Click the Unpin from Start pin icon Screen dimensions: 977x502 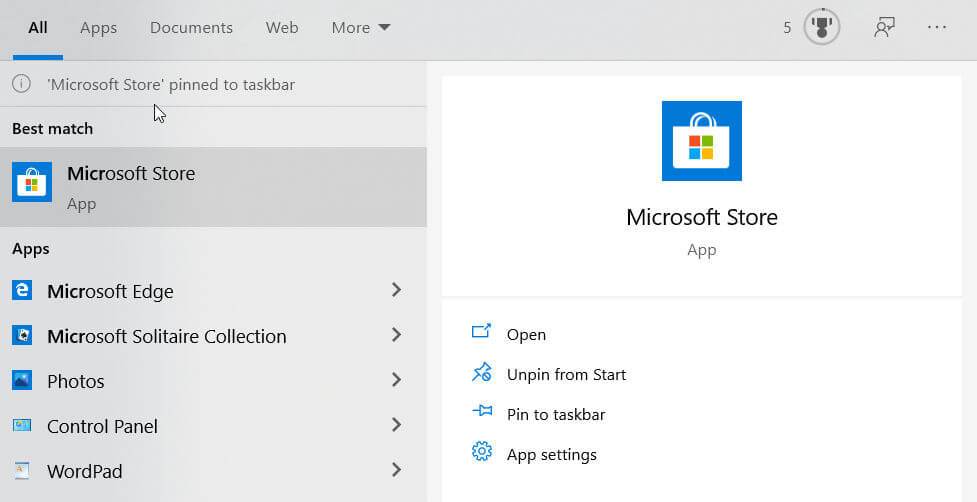482,372
